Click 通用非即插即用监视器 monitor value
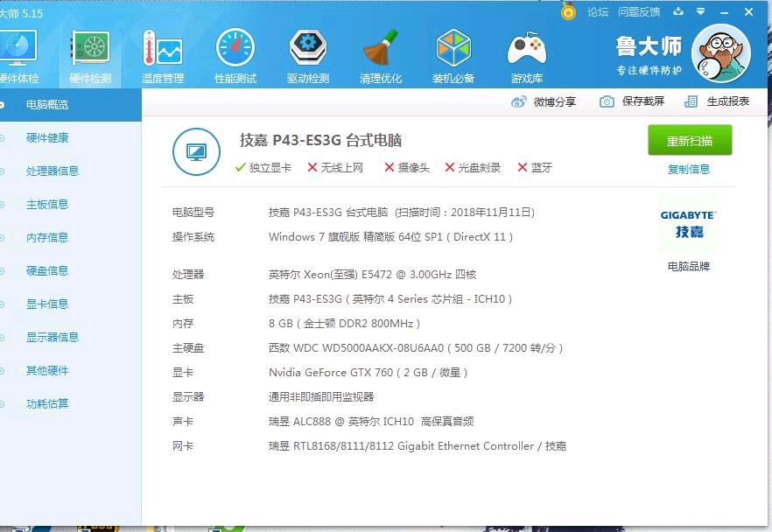The width and height of the screenshot is (772, 532). pos(321,396)
